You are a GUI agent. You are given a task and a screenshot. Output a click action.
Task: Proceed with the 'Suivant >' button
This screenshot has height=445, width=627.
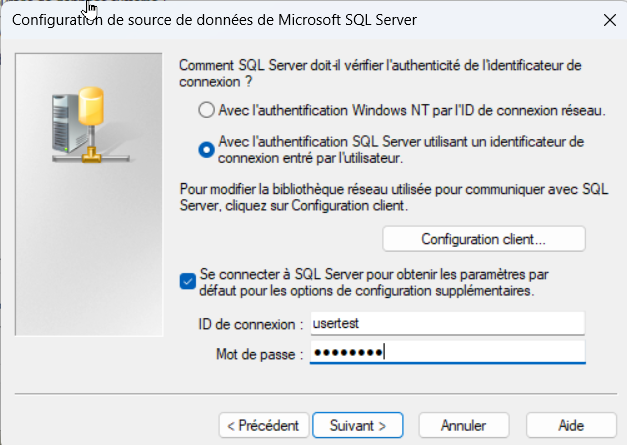357,425
